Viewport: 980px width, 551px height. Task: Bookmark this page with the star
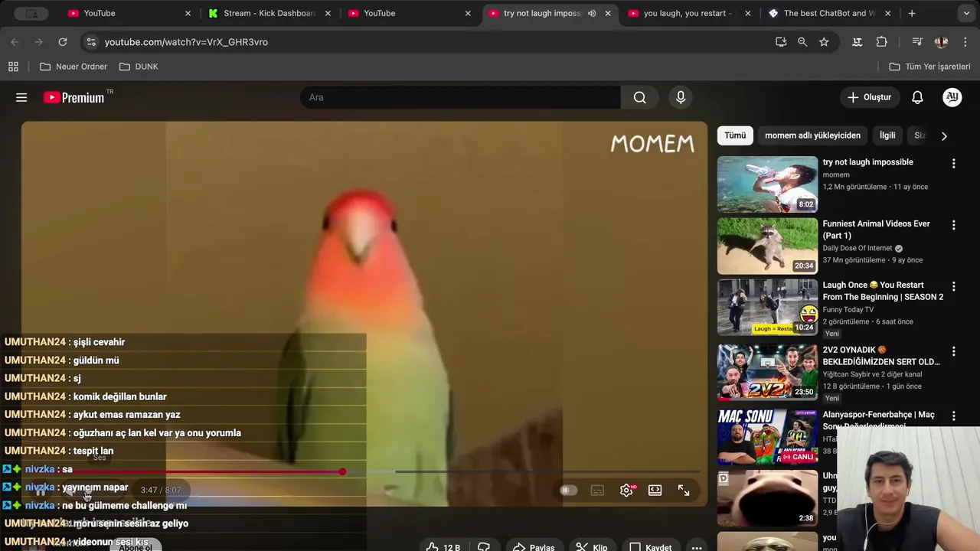pyautogui.click(x=824, y=42)
